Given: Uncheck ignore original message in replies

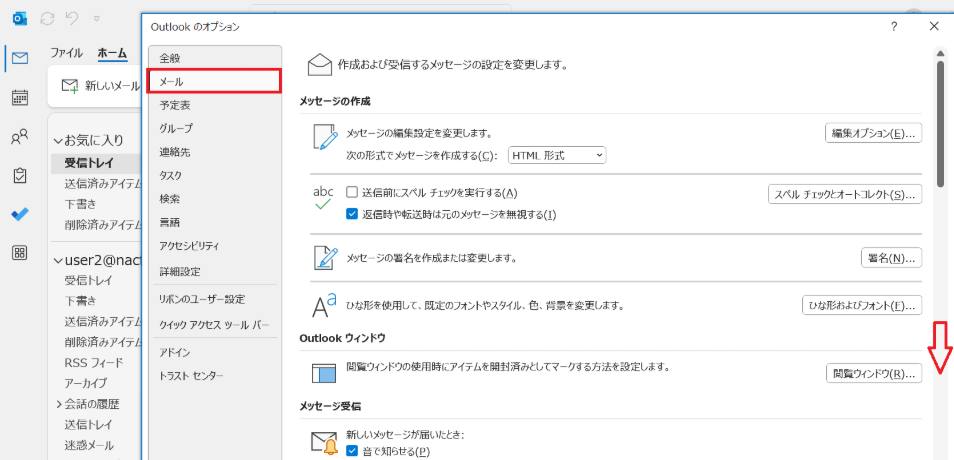Looking at the screenshot, I should tap(351, 214).
